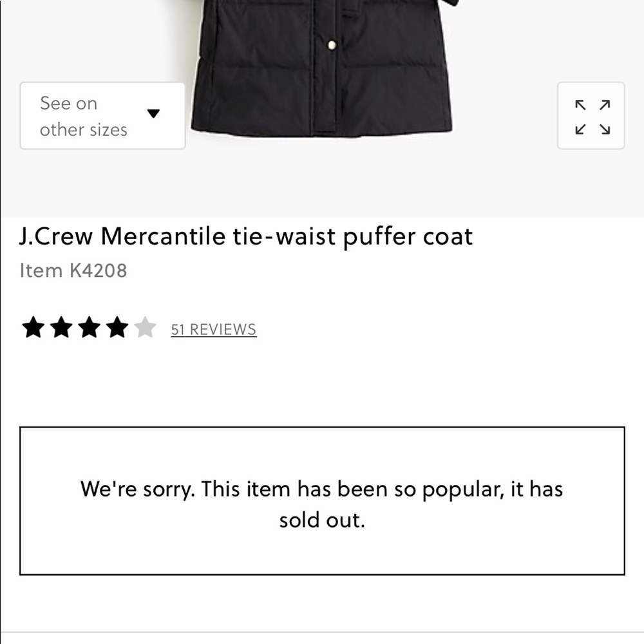Open the See on other sizes dropdown

pos(102,116)
